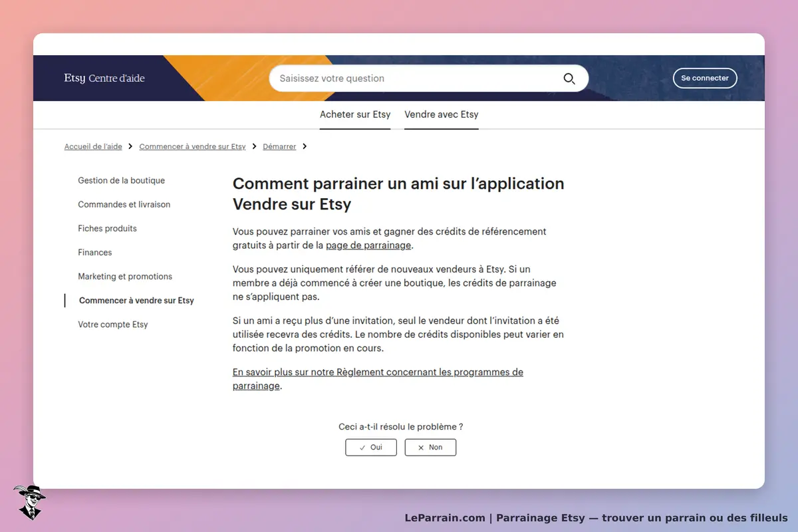
Task: Select Commandes et livraison in sidebar
Action: (x=124, y=204)
